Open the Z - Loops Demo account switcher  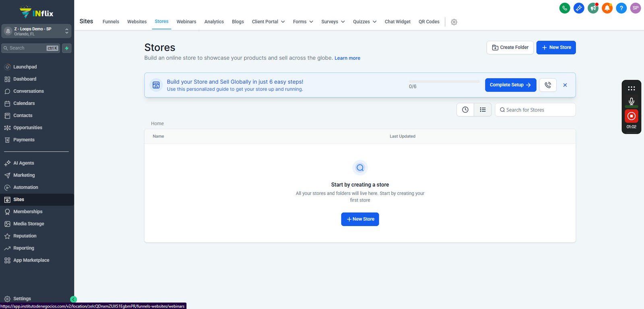pyautogui.click(x=37, y=31)
